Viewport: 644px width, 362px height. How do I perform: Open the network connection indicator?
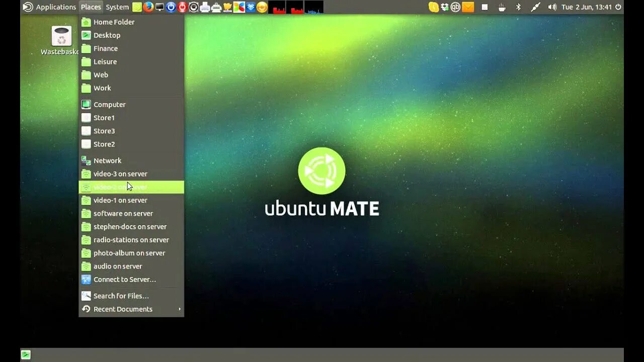click(x=535, y=7)
